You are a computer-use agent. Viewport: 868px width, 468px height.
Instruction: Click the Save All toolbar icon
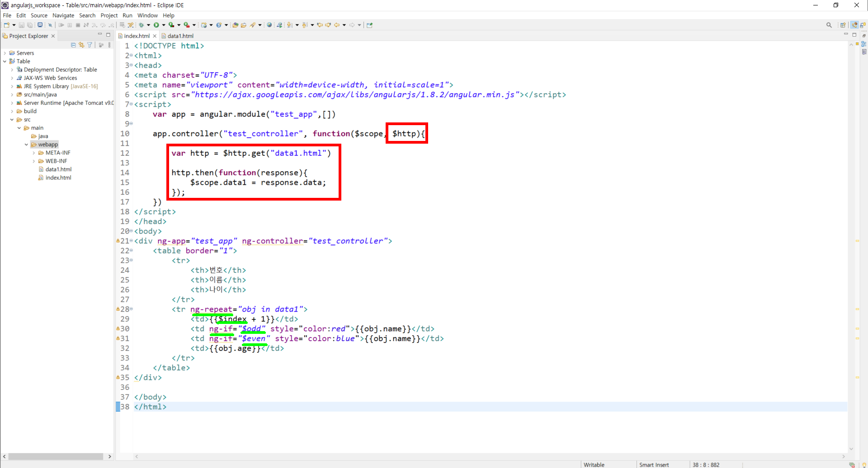(x=29, y=25)
